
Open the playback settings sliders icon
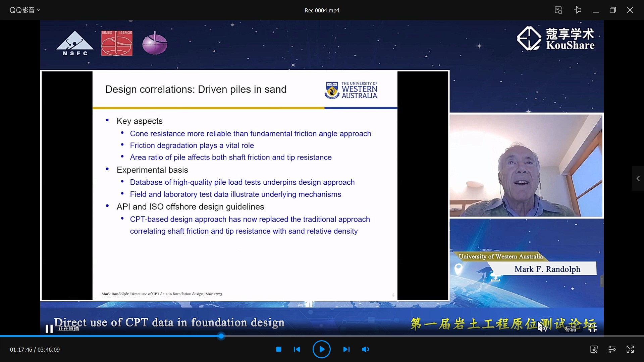612,349
